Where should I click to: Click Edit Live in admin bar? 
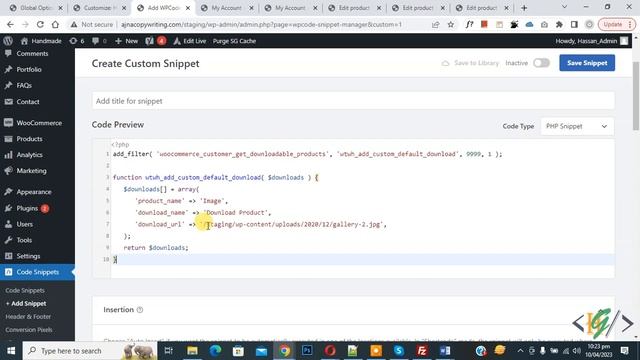coord(189,41)
